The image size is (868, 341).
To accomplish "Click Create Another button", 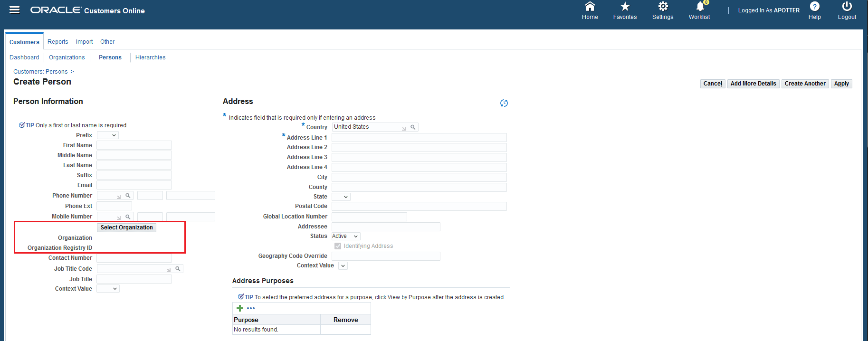I will (805, 84).
